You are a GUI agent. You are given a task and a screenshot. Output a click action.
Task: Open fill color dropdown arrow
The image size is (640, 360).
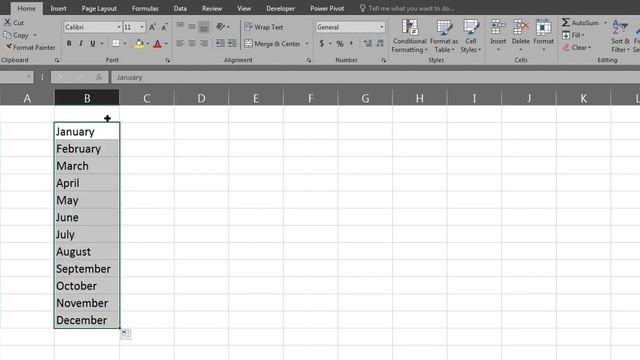pyautogui.click(x=147, y=43)
